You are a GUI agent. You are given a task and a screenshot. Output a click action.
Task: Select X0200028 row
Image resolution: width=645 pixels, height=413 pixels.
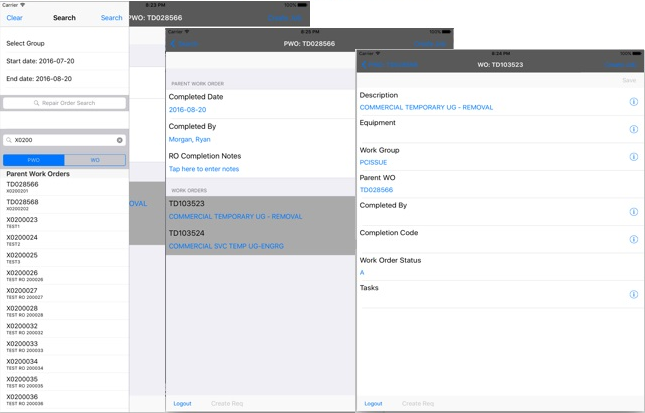tap(65, 311)
